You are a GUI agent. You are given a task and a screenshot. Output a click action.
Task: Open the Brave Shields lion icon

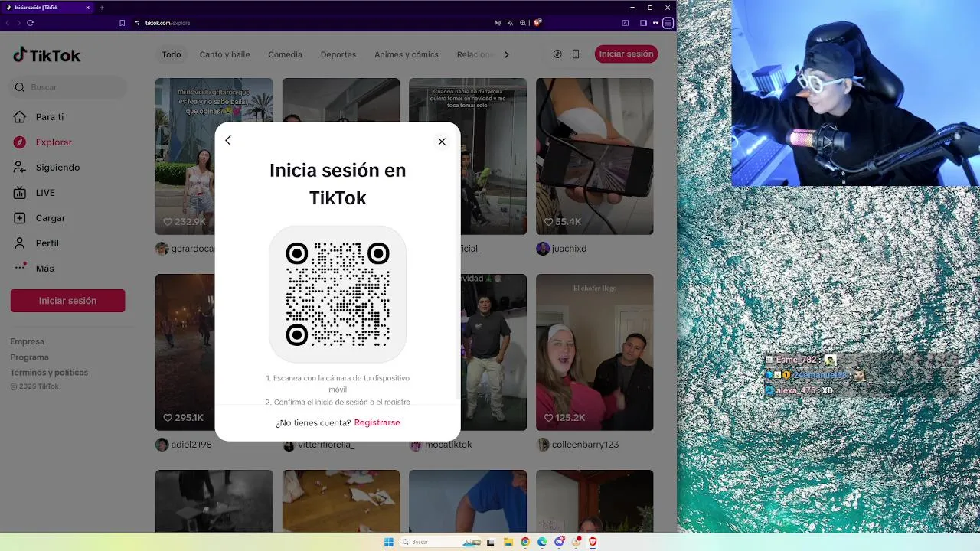coord(537,23)
